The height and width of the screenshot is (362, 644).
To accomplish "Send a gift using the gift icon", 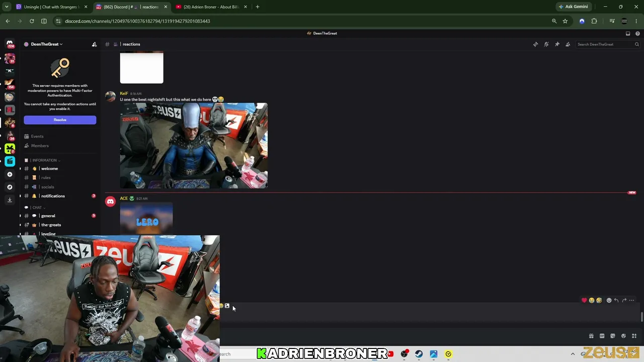I will tap(591, 336).
